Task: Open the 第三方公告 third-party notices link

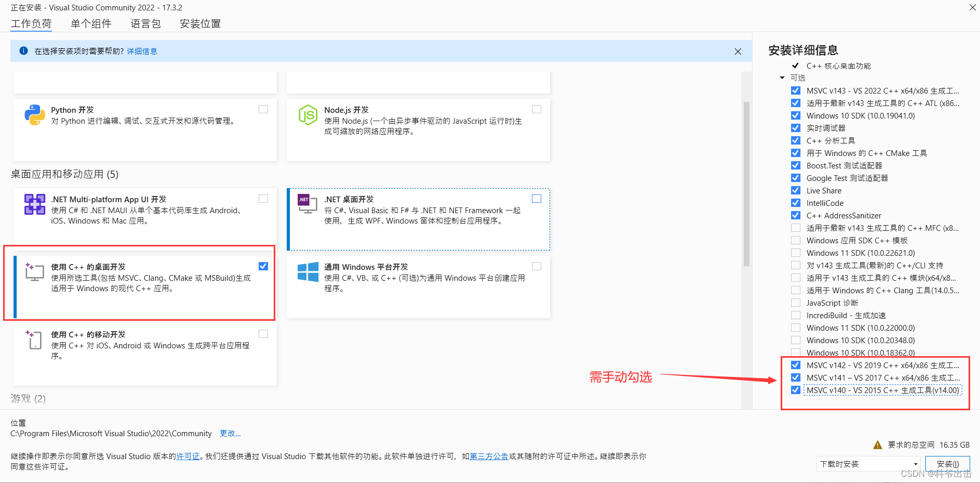Action: (x=489, y=456)
